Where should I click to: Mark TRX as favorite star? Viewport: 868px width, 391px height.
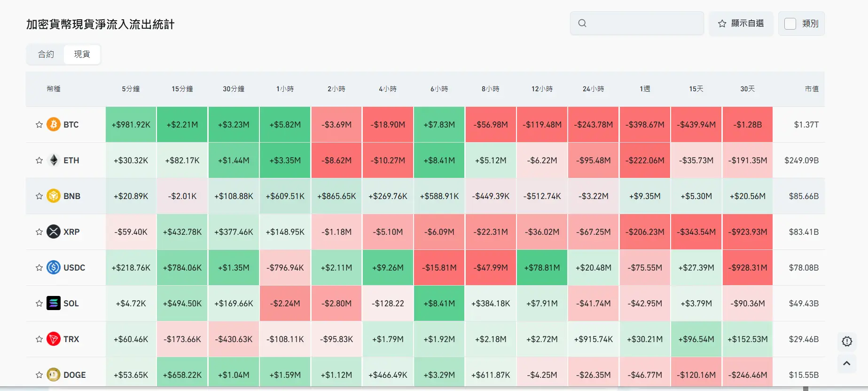coord(39,339)
